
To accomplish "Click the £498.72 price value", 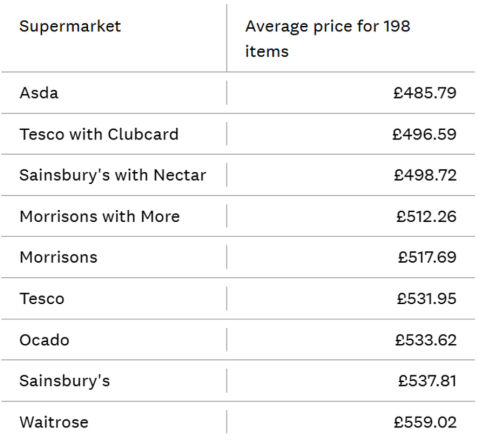I will 425,175.
